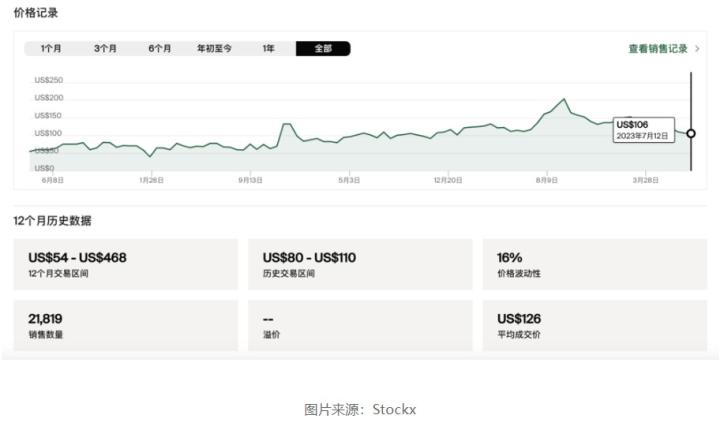
Task: Choose the 6个月 range tab
Action: click(160, 48)
